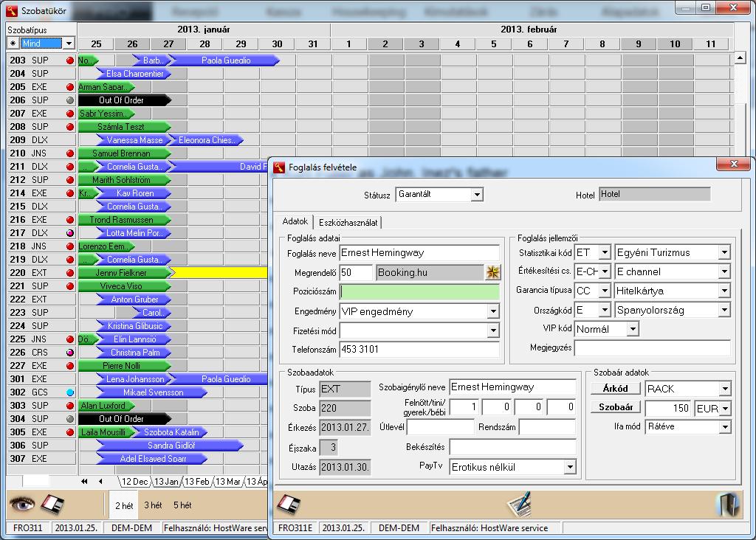Click the Szobaár button
Screen dimensions: 756x540
[x=615, y=407]
